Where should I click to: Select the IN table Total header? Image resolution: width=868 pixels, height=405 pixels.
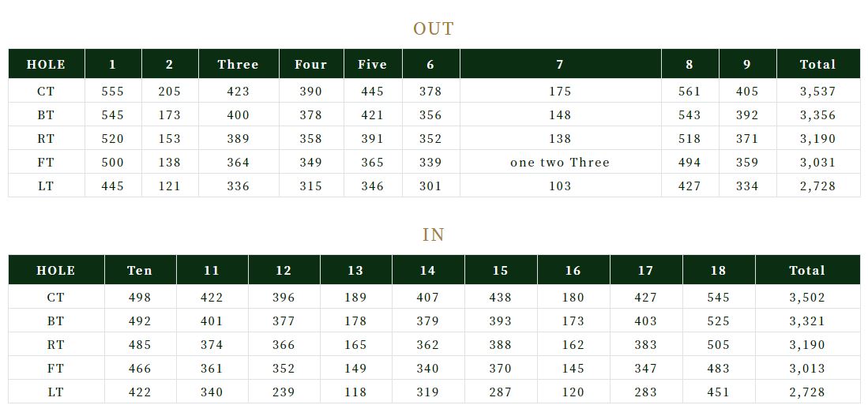(x=808, y=271)
